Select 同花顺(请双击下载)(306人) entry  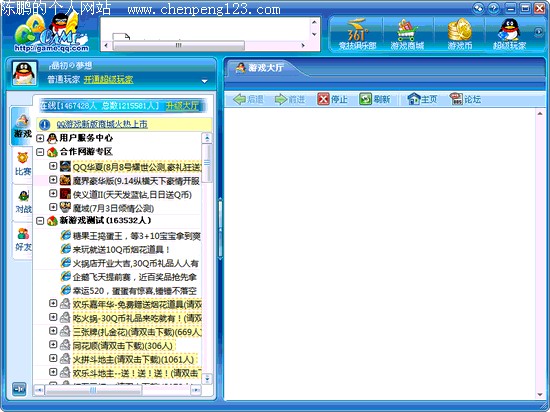123,346
